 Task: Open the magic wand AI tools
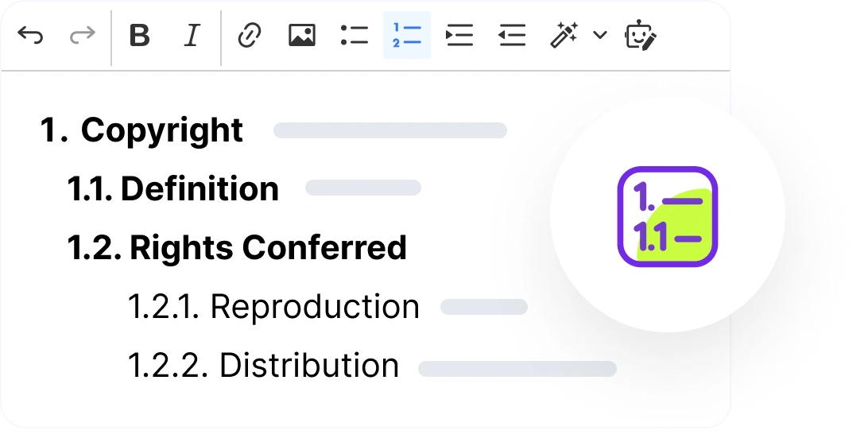coord(564,36)
